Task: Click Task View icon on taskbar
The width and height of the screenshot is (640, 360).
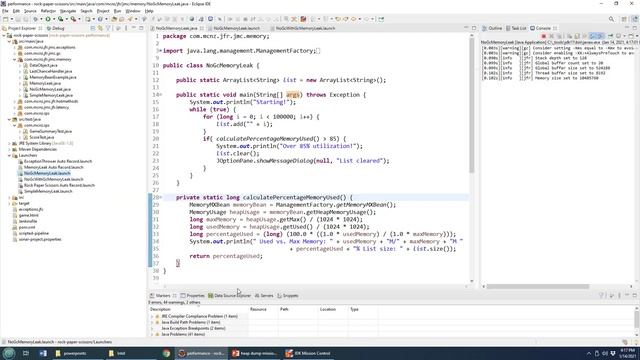Action: pos(26,353)
